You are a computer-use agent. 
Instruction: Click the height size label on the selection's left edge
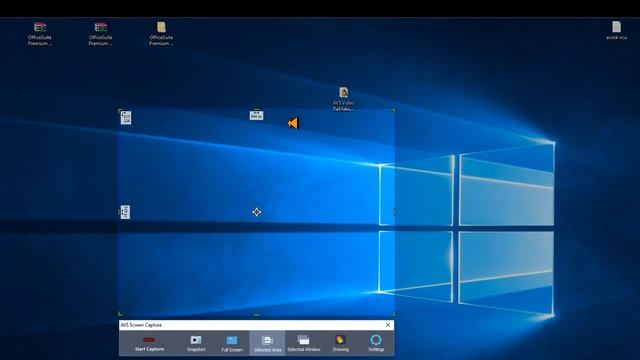pos(125,212)
